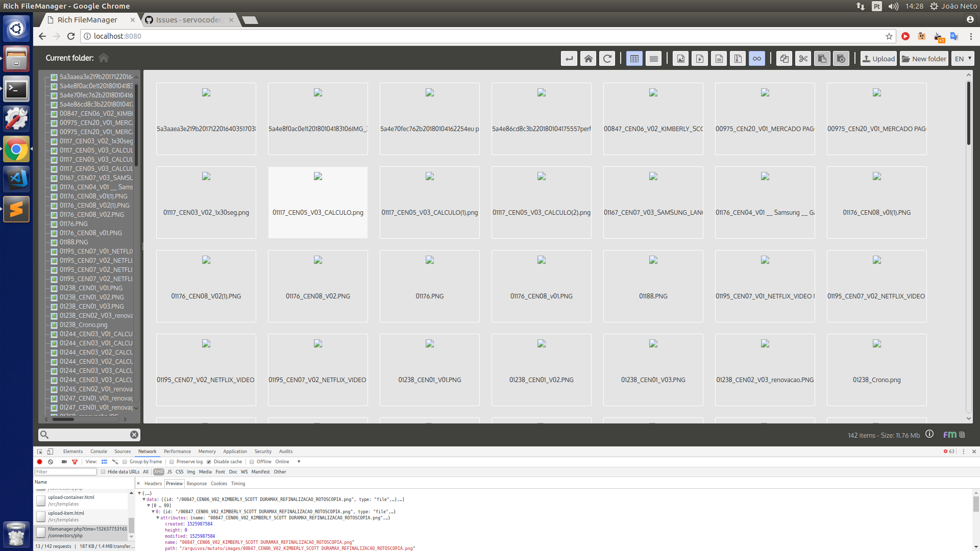Show only archive files
The image size is (980, 551).
[x=738, y=58]
